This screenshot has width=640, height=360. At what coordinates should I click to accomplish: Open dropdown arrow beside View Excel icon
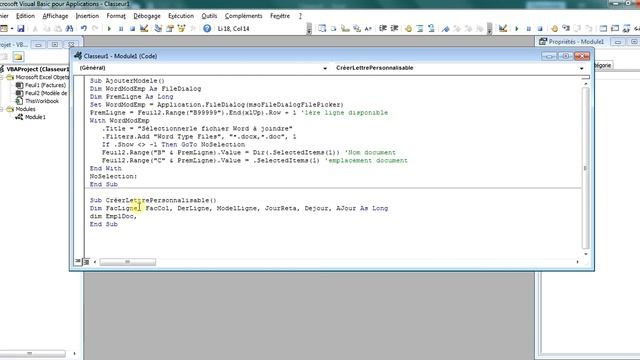(12, 29)
